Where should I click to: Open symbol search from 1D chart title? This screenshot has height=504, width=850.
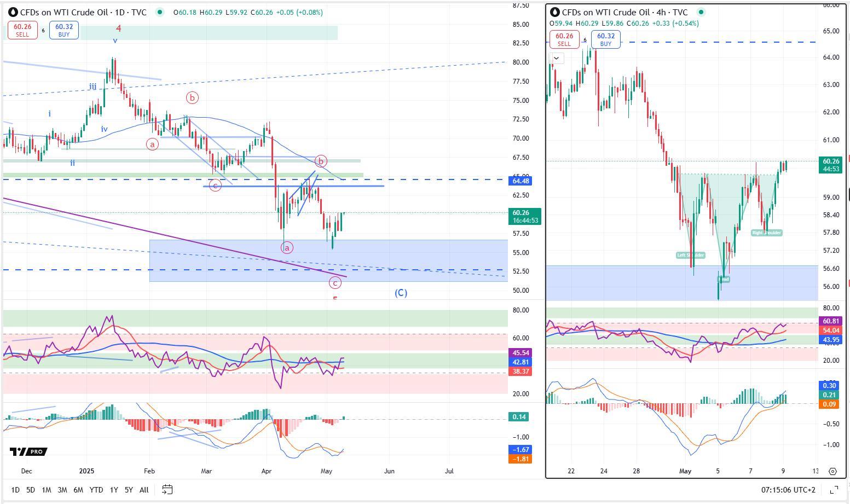tap(83, 12)
